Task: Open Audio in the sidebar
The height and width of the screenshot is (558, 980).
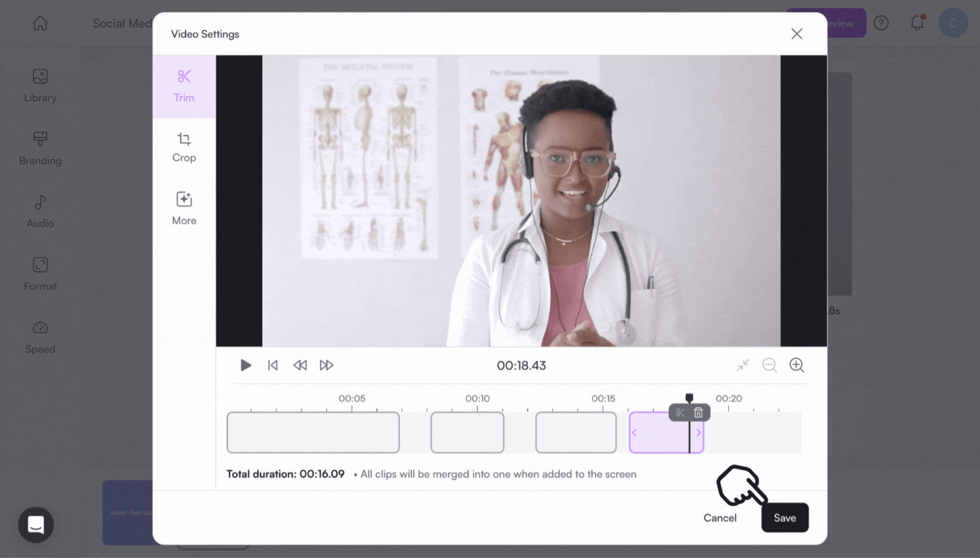Action: [x=40, y=211]
